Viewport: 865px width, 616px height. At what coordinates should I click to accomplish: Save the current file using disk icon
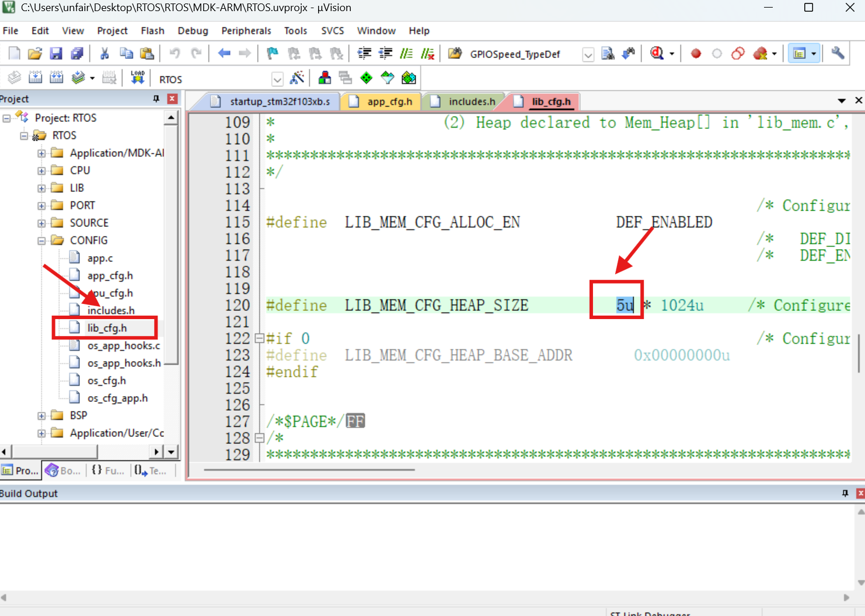[56, 54]
